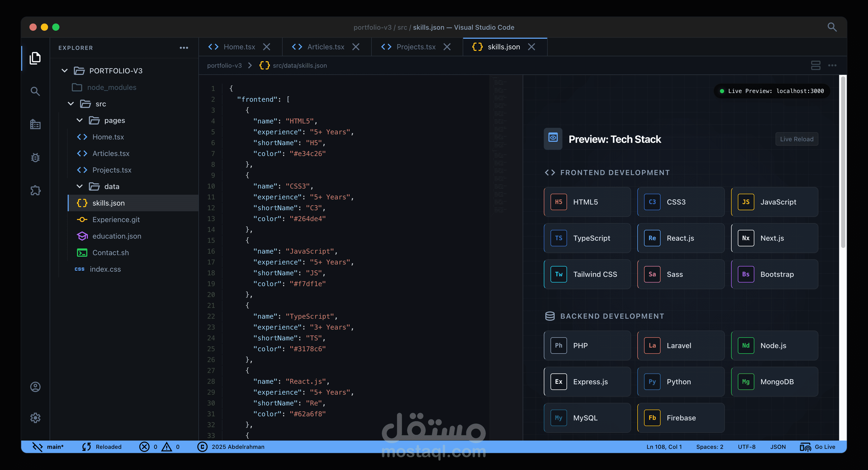Screen dimensions: 868x470
Task: Open the Extensions puzzle icon in the sidebar
Action: tap(35, 190)
